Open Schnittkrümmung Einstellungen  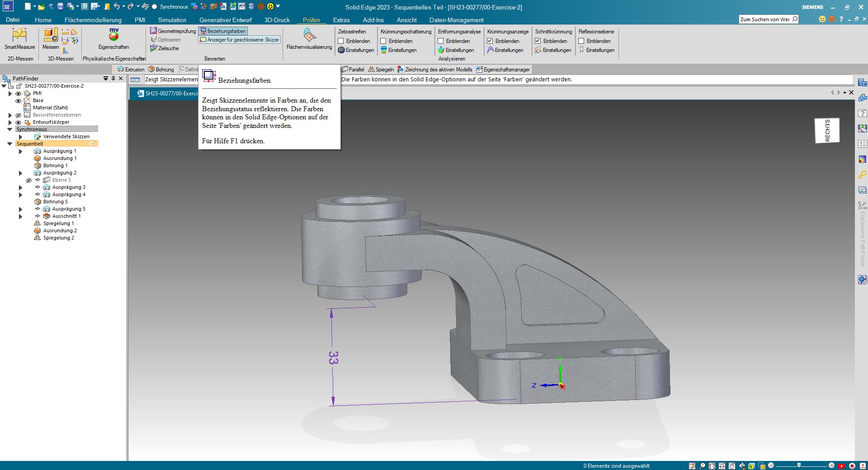tap(553, 50)
